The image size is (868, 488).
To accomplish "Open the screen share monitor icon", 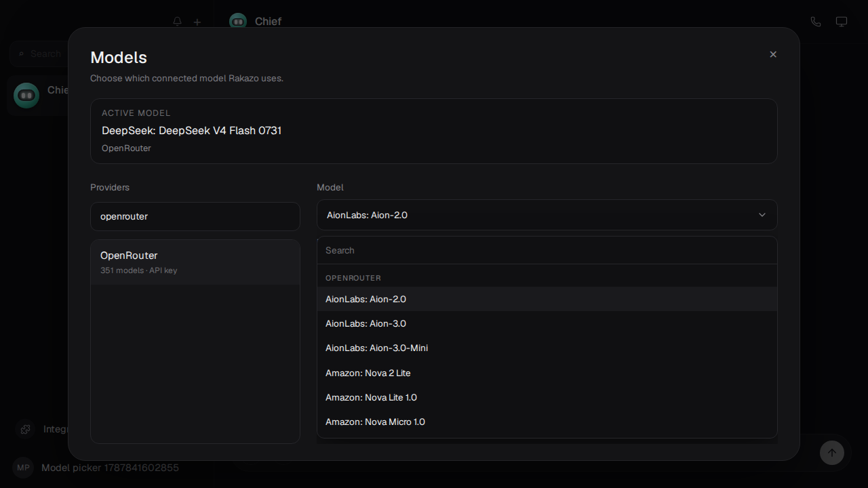I will pyautogui.click(x=842, y=22).
